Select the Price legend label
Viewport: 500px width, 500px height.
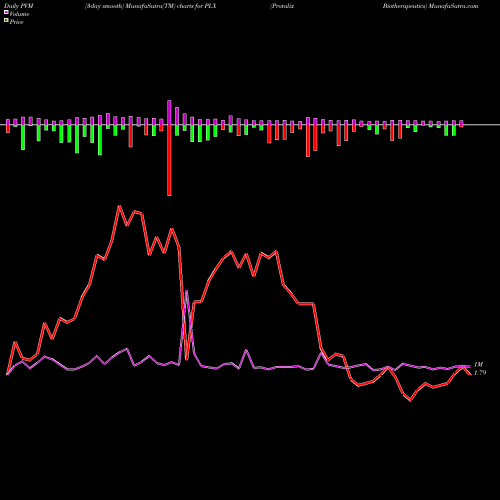click(16, 22)
